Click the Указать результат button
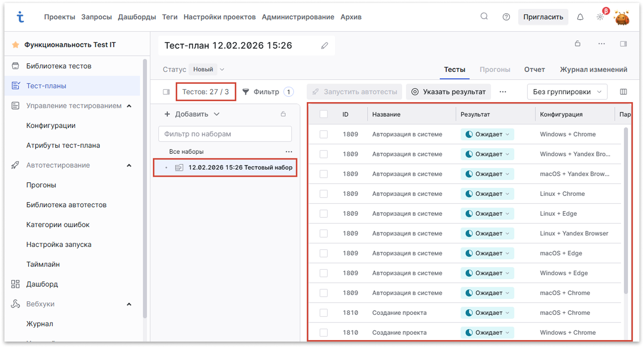644x348 pixels. pyautogui.click(x=448, y=92)
